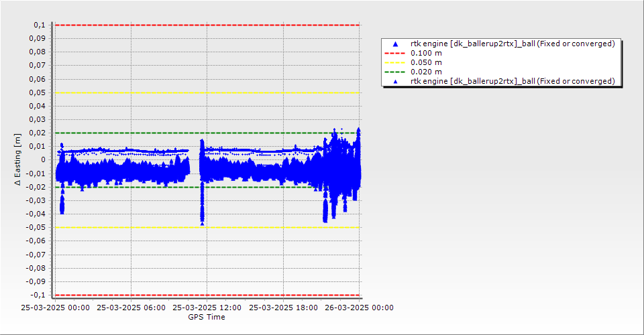Click the "-0,06" y-axis tick label
This screenshot has height=335, width=644.
click(x=36, y=241)
